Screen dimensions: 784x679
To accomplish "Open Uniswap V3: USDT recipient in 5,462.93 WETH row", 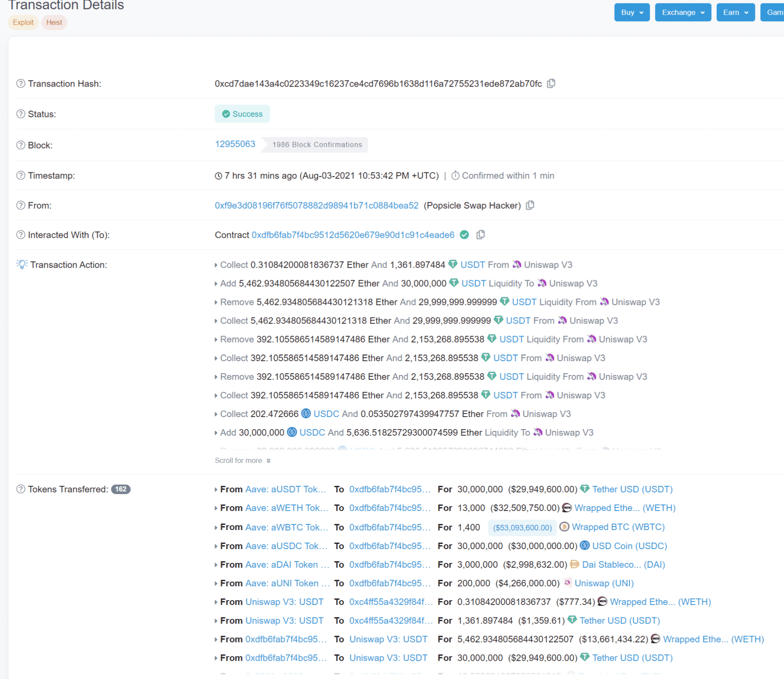I will tap(388, 639).
